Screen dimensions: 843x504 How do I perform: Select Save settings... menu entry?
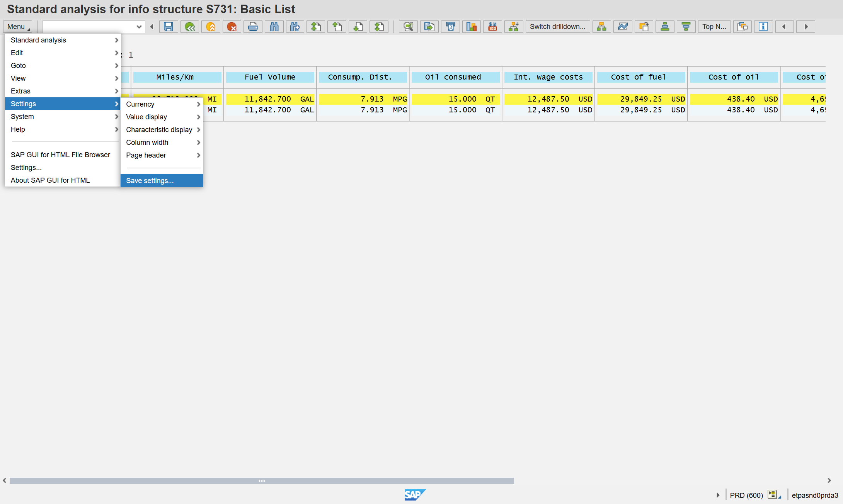[162, 181]
